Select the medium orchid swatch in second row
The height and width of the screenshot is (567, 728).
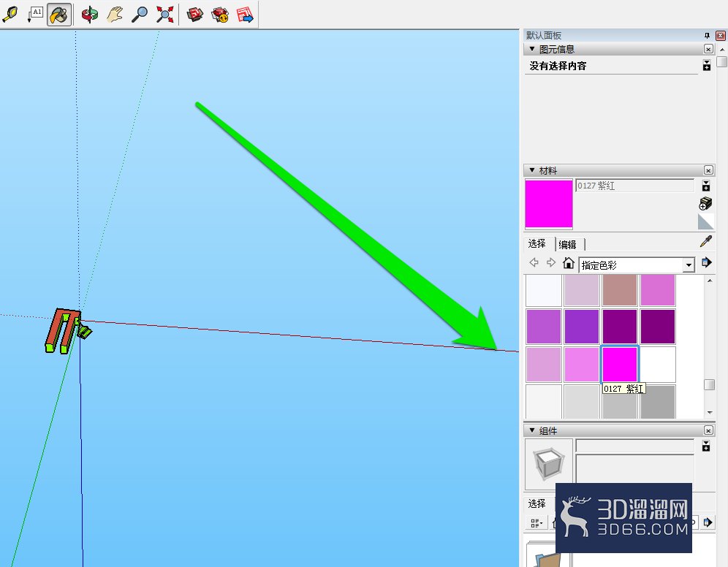(544, 327)
